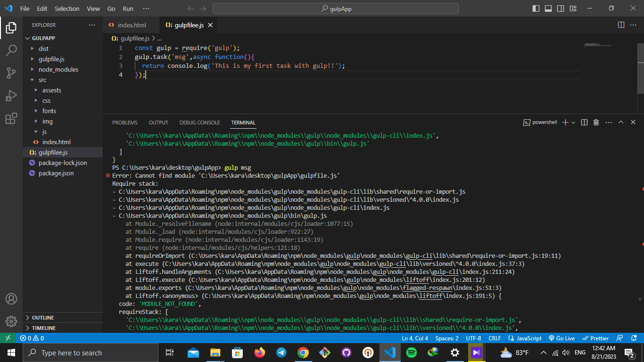
Task: Click the gulpApp command center search box
Action: click(336, 8)
